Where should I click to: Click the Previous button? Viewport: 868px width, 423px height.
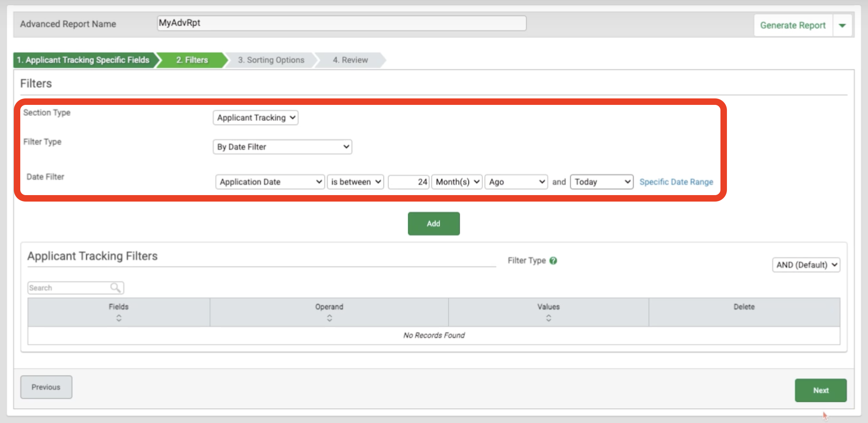[46, 387]
